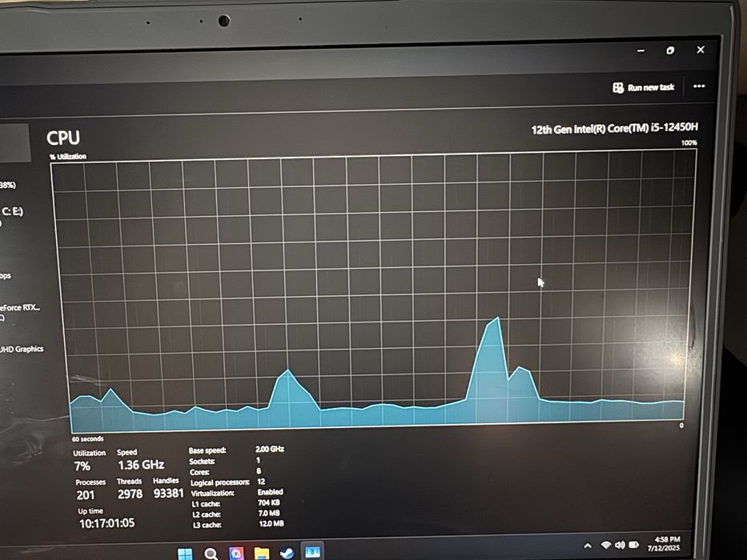Viewport: 747px width, 560px height.
Task: Expand hidden system tray icons chevron
Action: point(588,546)
